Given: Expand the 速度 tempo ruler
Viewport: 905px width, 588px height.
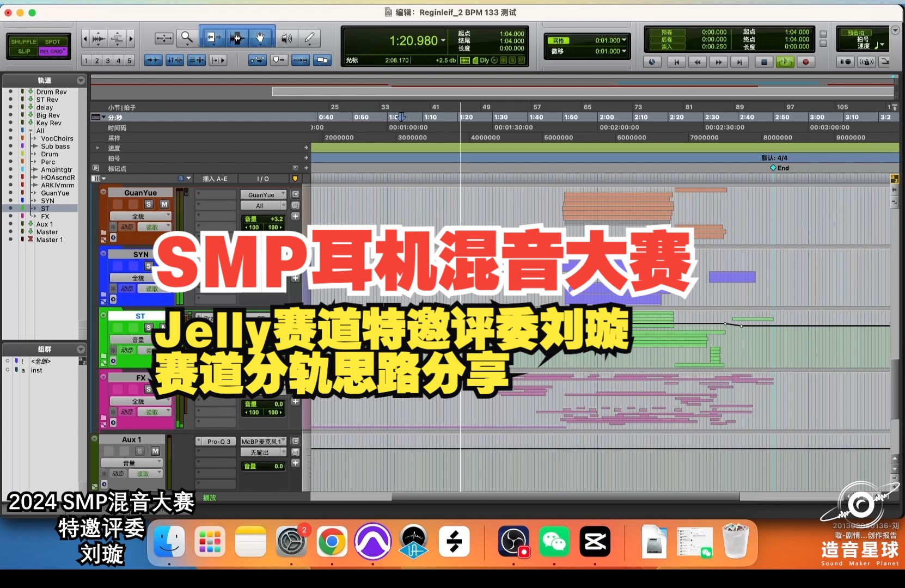Looking at the screenshot, I should [x=97, y=148].
